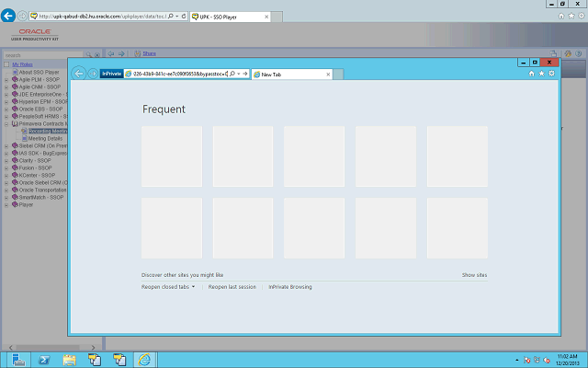Viewport: 588px width, 368px height.
Task: Open the My Roles link
Action: pos(22,64)
